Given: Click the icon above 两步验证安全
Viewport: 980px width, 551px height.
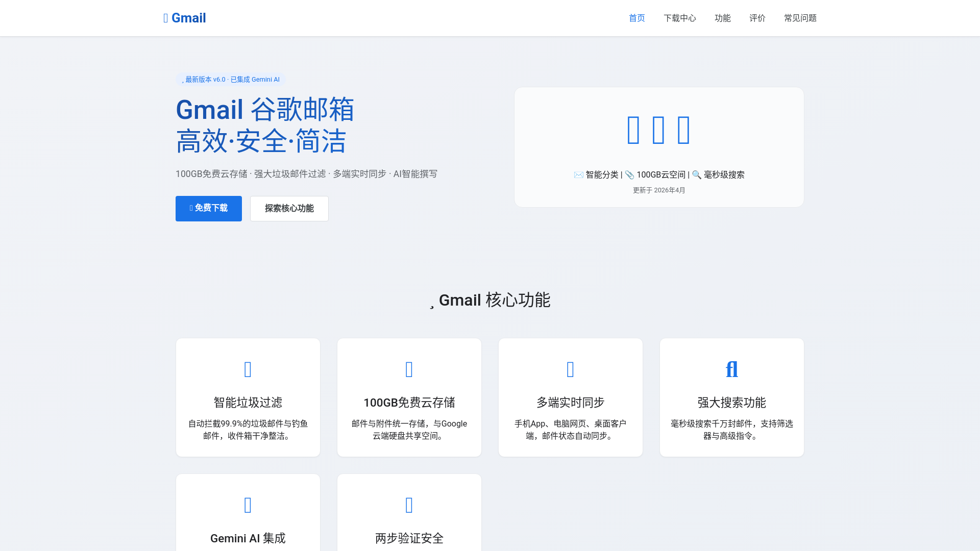Looking at the screenshot, I should click(409, 505).
